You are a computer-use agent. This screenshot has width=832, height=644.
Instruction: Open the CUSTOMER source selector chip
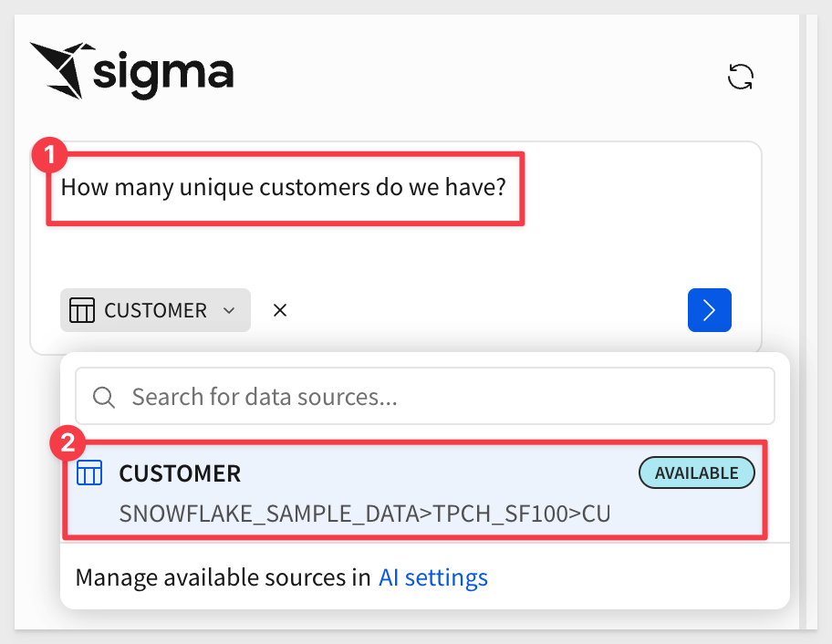click(x=155, y=310)
